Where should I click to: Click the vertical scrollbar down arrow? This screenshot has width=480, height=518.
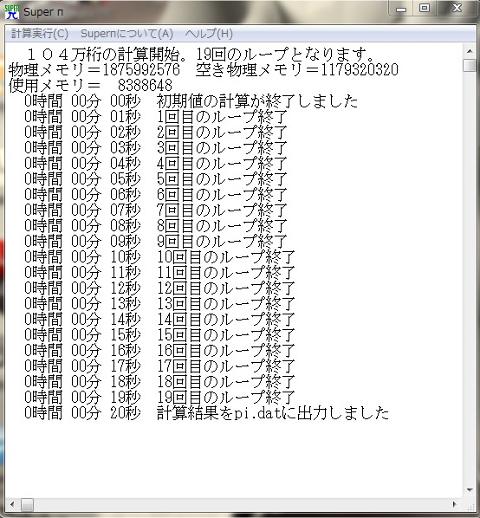(470, 490)
